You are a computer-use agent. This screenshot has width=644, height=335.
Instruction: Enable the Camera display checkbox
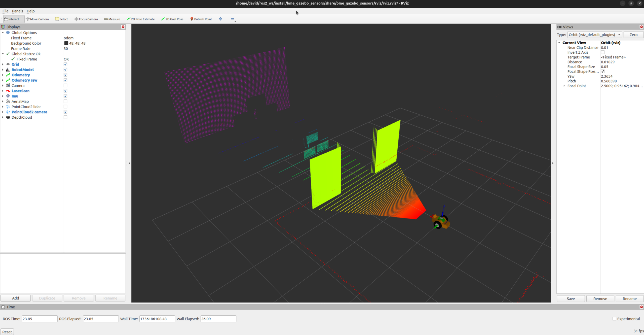point(65,86)
